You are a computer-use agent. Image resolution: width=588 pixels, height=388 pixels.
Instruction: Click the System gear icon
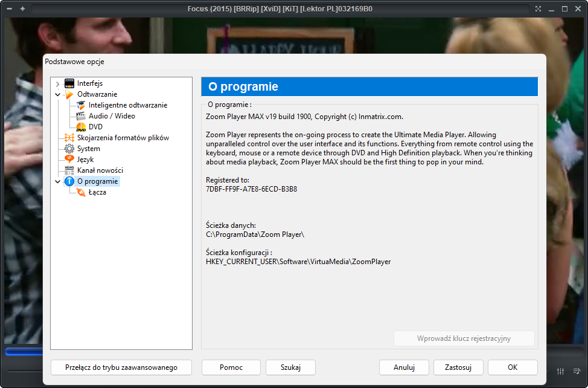point(69,149)
